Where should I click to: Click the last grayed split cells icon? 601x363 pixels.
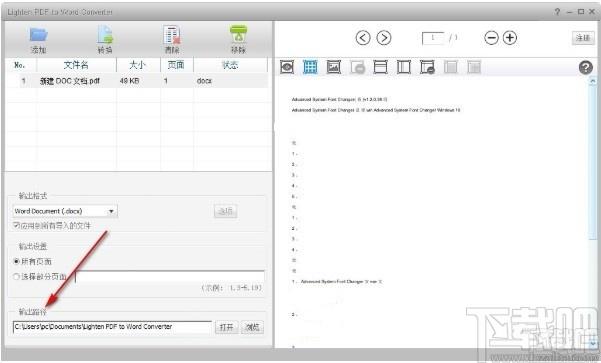474,67
